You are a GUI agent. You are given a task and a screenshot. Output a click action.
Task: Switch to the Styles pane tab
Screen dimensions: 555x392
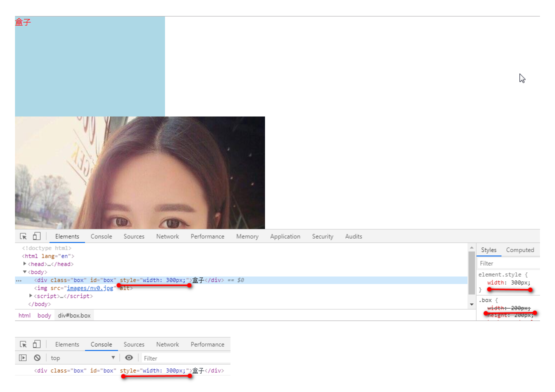click(x=489, y=250)
